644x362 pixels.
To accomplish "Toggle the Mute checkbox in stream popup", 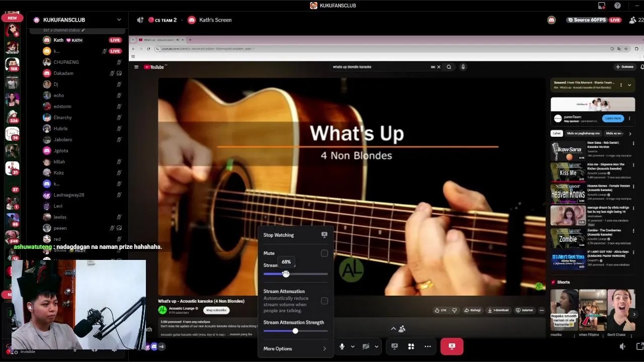I will 324,253.
